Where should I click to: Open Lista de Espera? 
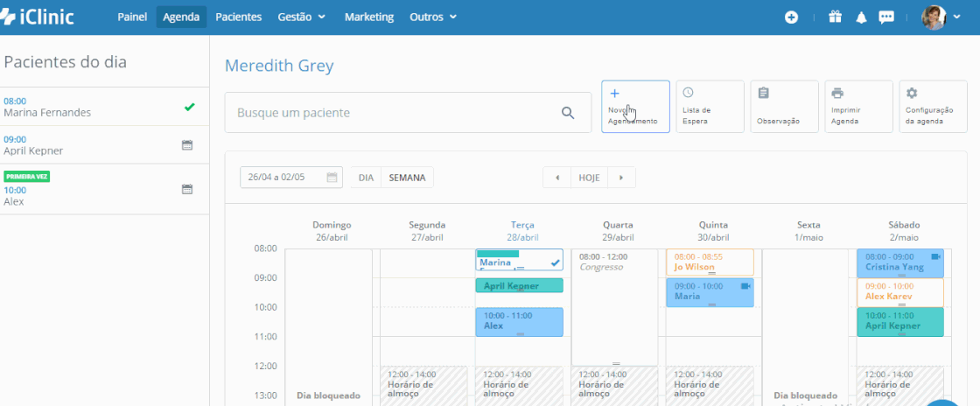[710, 106]
